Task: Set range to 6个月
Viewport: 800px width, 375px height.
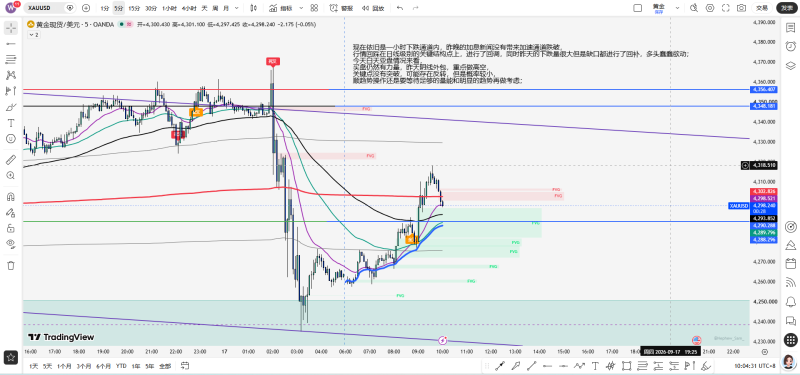Action: click(x=104, y=366)
